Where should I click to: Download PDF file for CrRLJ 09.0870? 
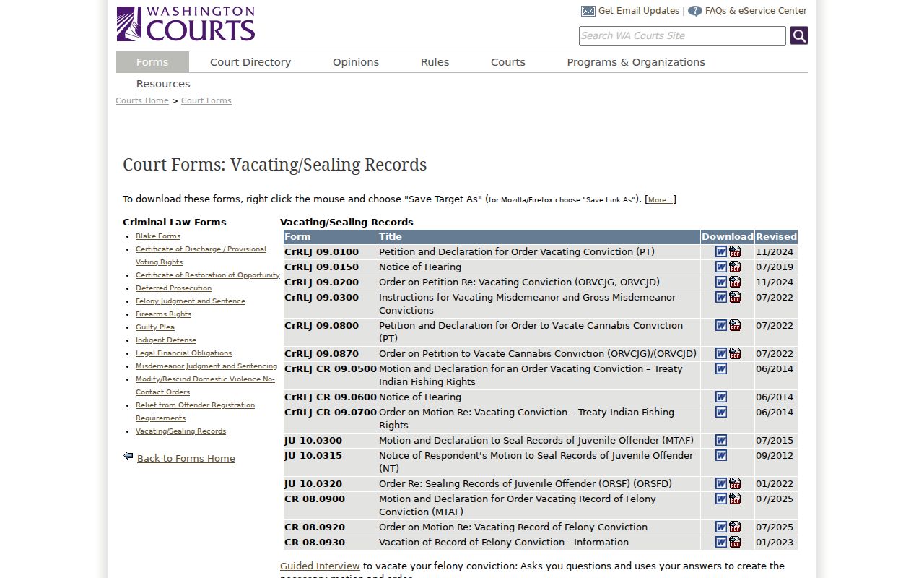(x=735, y=353)
